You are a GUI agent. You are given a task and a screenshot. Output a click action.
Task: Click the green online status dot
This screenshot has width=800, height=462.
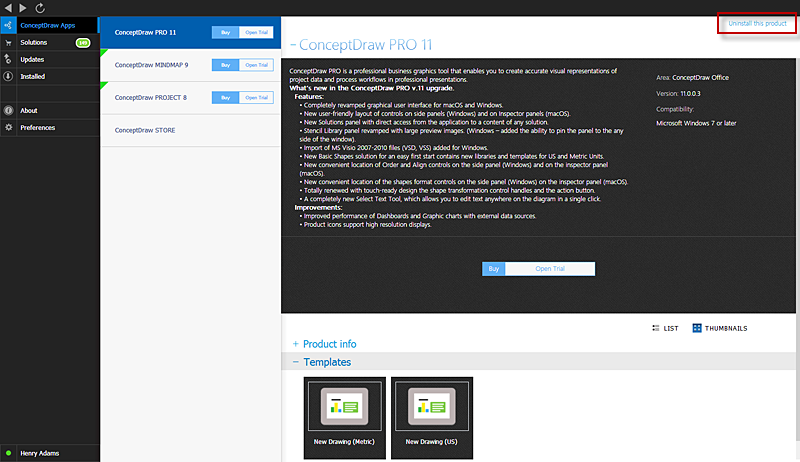(x=8, y=453)
